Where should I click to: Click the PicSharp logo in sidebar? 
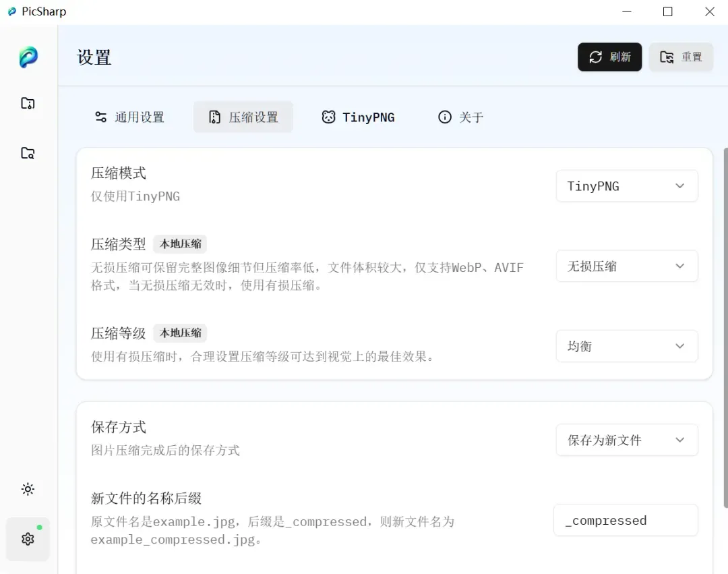28,57
